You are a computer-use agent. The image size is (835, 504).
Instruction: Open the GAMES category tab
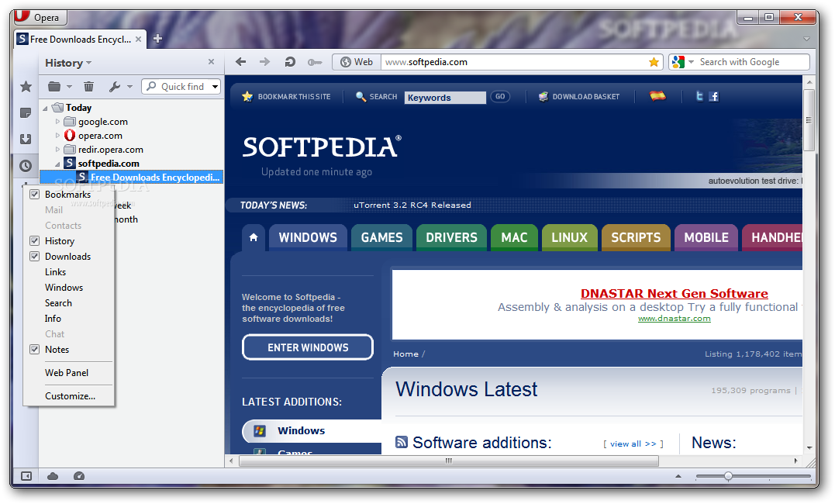tap(381, 237)
